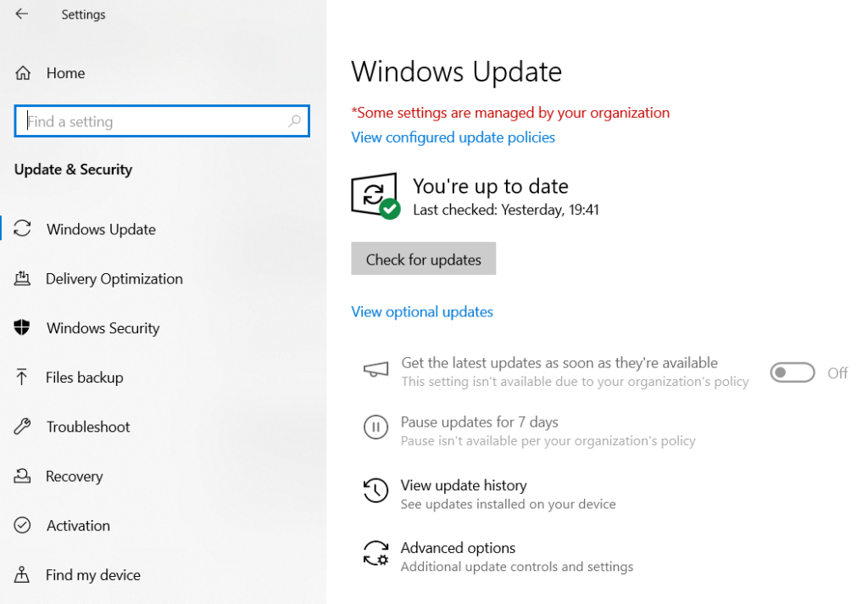The width and height of the screenshot is (868, 604).
Task: Toggle Get the latest updates switch
Action: coord(793,372)
